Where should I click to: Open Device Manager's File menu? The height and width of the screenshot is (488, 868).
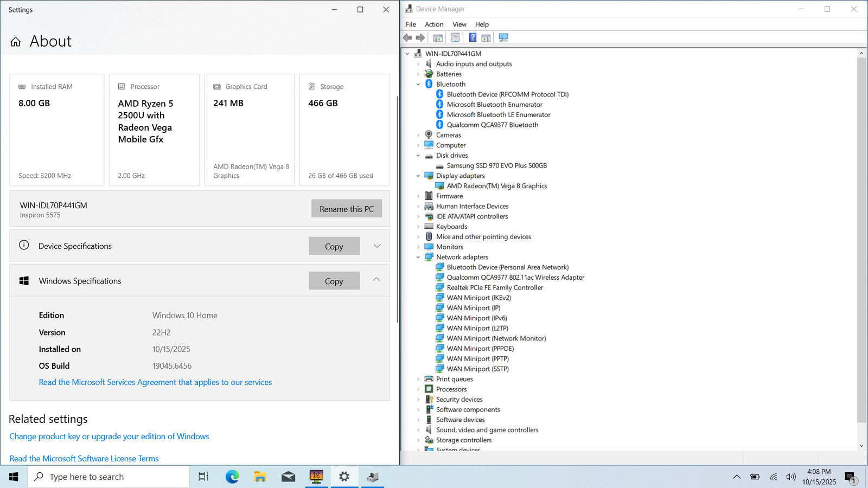coord(411,24)
